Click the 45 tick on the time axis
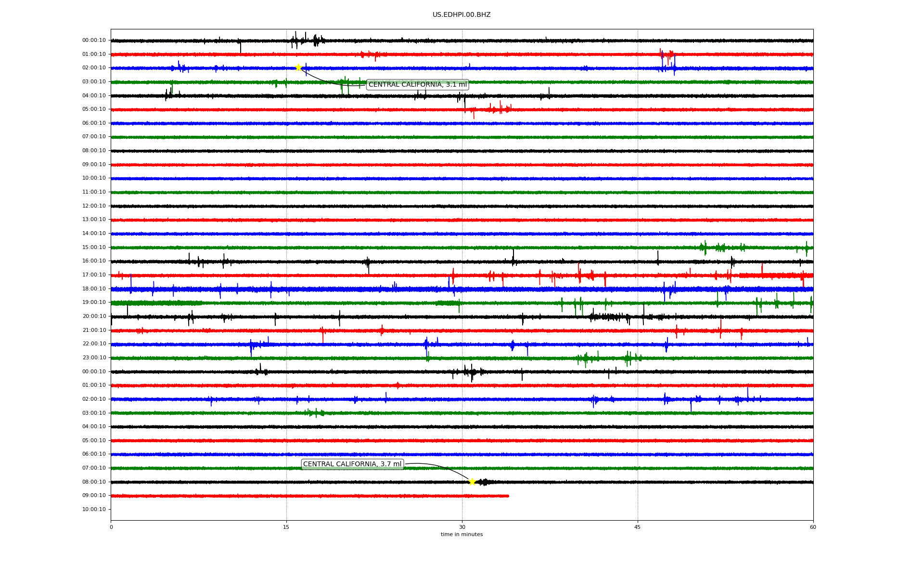 click(638, 527)
